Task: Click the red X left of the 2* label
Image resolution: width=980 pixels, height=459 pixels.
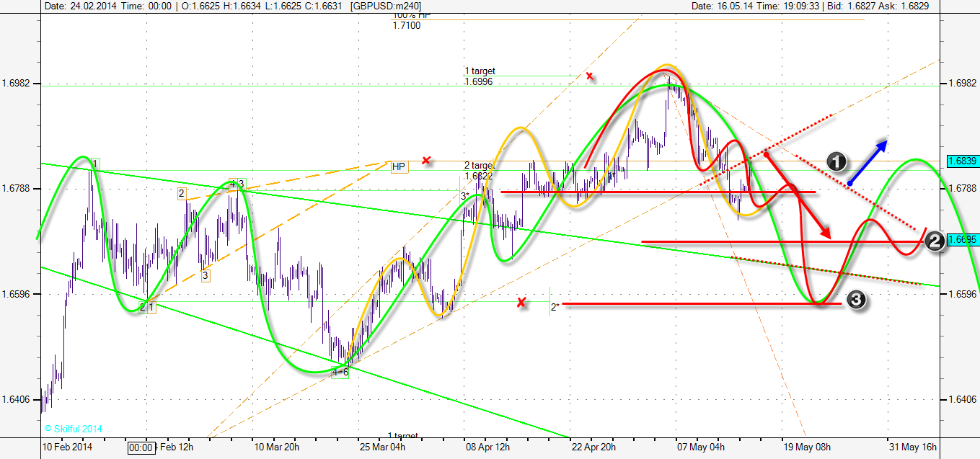Action: [521, 303]
